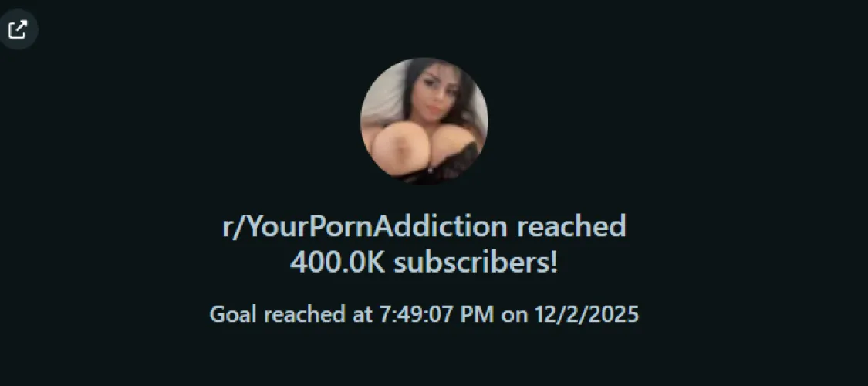This screenshot has height=386, width=868.
Task: Click the round gray button behind pop-out icon
Action: 18,29
